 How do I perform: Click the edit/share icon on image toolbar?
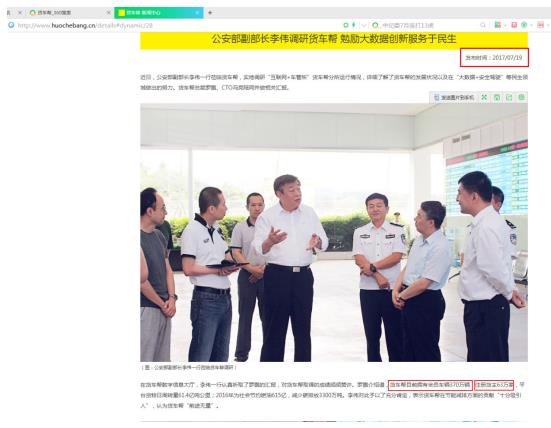[x=509, y=97]
